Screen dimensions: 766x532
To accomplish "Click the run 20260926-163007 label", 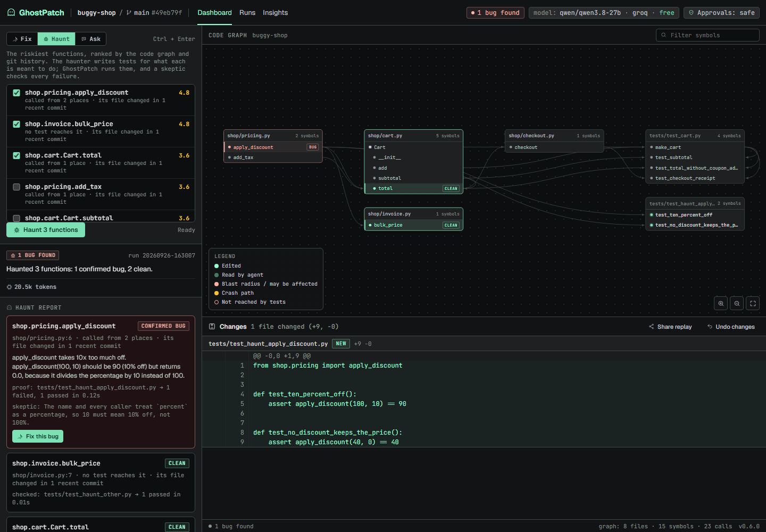I will (x=162, y=255).
